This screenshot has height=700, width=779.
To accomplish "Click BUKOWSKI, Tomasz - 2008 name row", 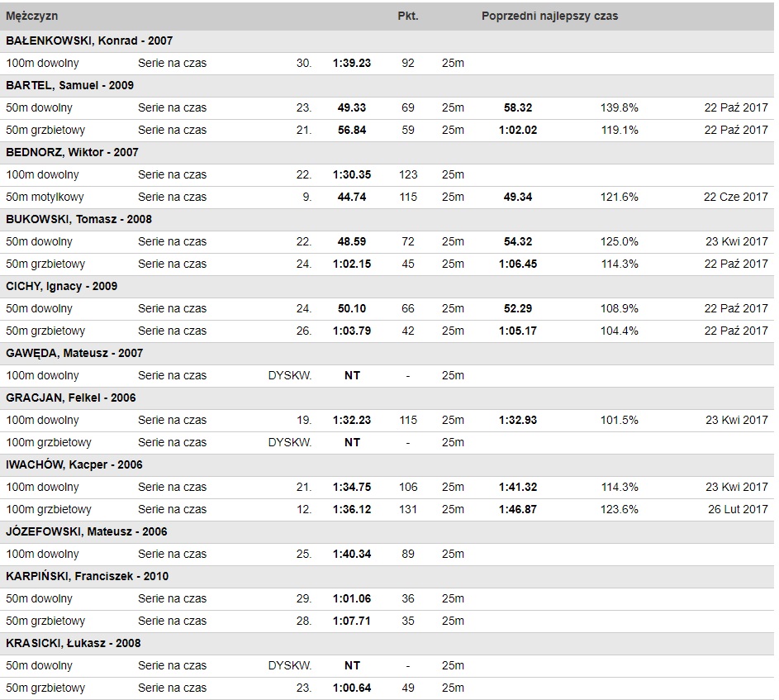I will (x=79, y=219).
